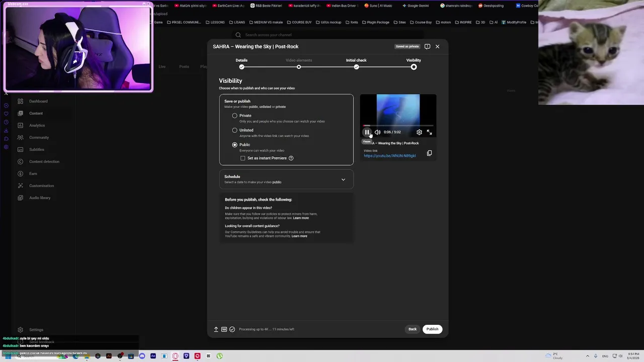The height and width of the screenshot is (362, 644).
Task: Expand preview video to fullscreen
Action: [429, 132]
